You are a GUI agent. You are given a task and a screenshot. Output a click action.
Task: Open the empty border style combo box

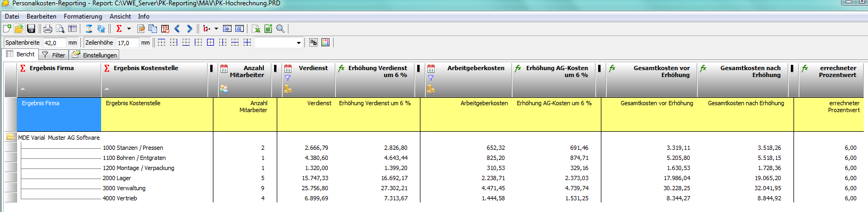(x=278, y=43)
